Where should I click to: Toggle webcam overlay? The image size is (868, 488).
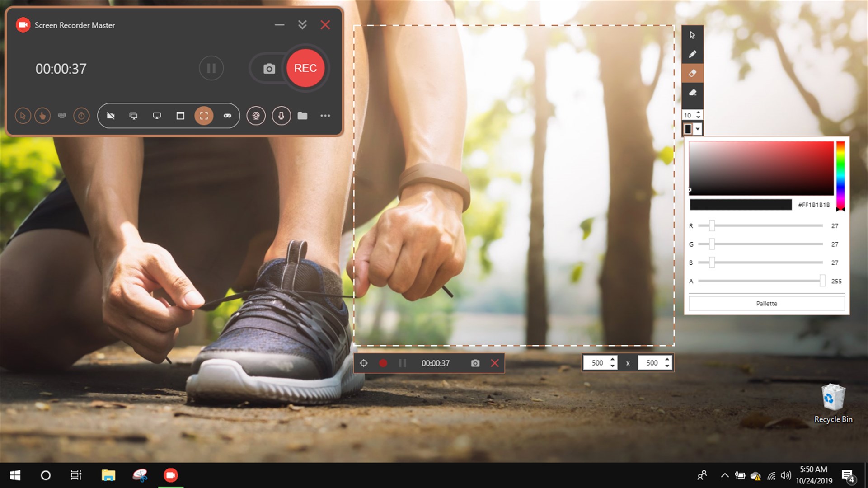[x=256, y=116]
